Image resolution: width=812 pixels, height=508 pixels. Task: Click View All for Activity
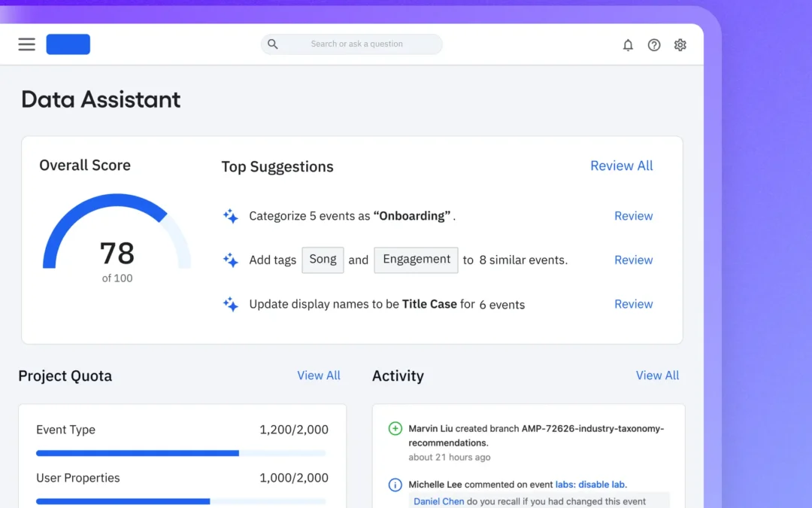pos(657,376)
